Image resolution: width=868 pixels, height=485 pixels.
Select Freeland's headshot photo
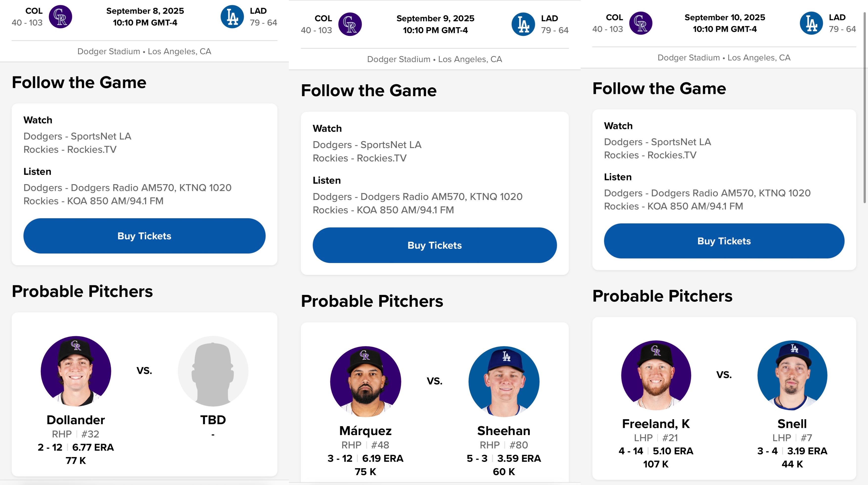(x=656, y=375)
